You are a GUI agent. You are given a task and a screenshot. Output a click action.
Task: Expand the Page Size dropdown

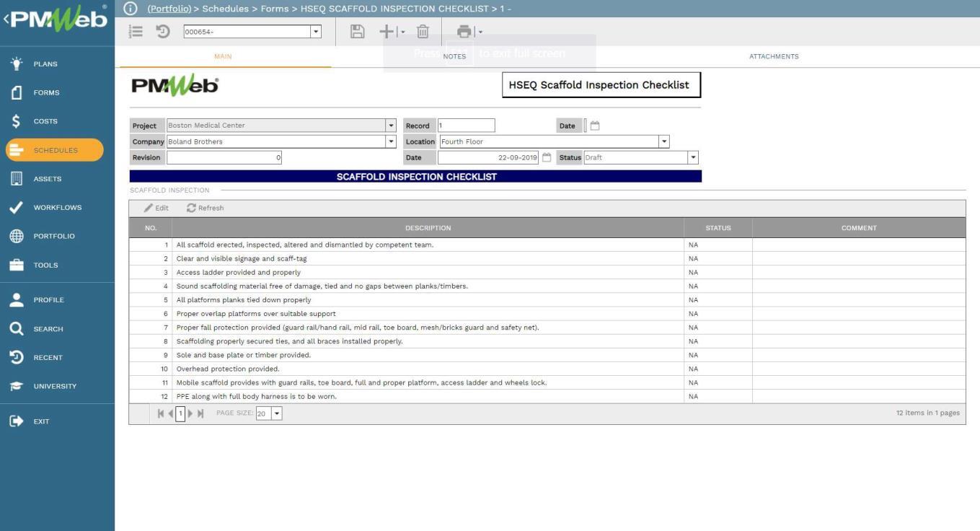(277, 413)
